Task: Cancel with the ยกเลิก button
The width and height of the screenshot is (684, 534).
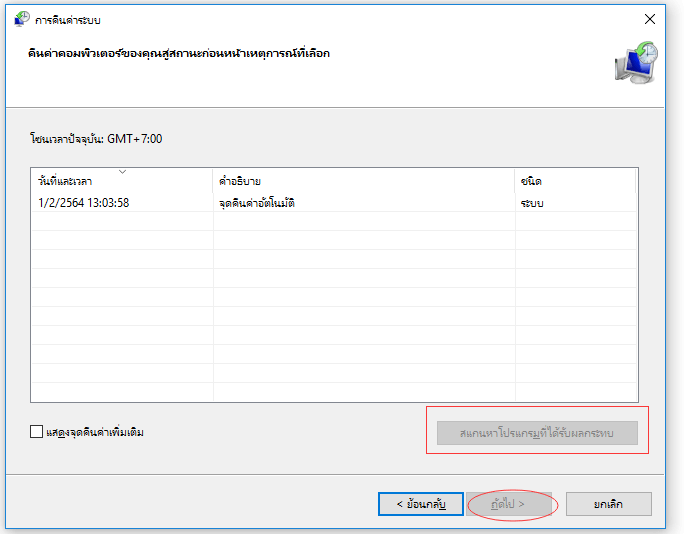Action: pos(609,504)
